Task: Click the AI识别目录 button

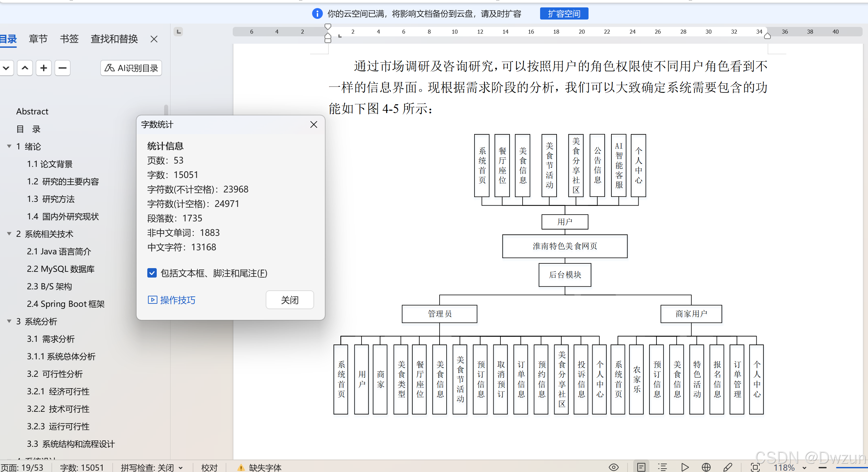Action: [x=131, y=68]
